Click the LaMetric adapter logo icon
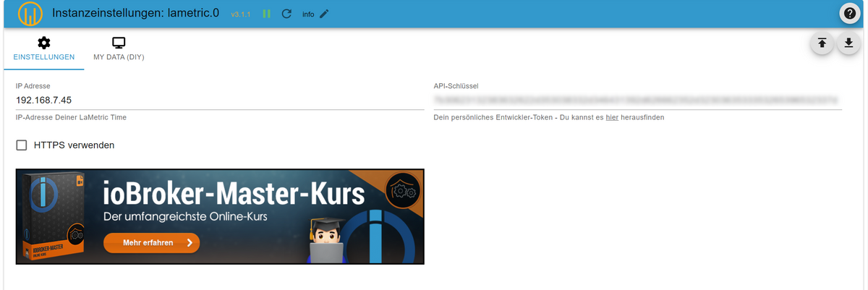The image size is (868, 290). click(x=29, y=14)
